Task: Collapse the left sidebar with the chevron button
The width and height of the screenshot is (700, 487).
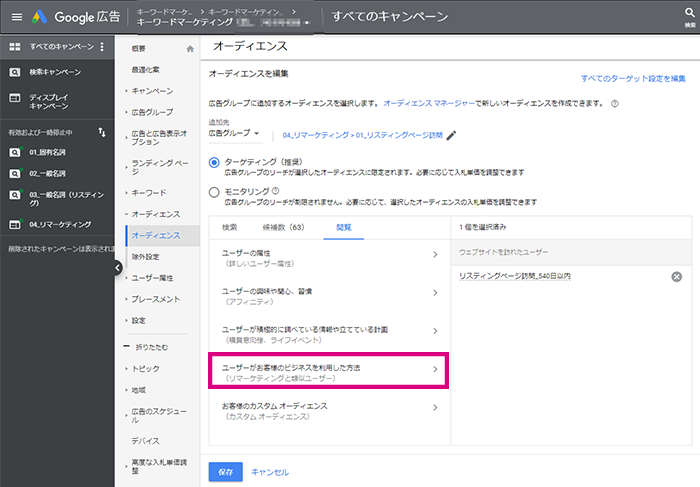Action: coord(117,267)
